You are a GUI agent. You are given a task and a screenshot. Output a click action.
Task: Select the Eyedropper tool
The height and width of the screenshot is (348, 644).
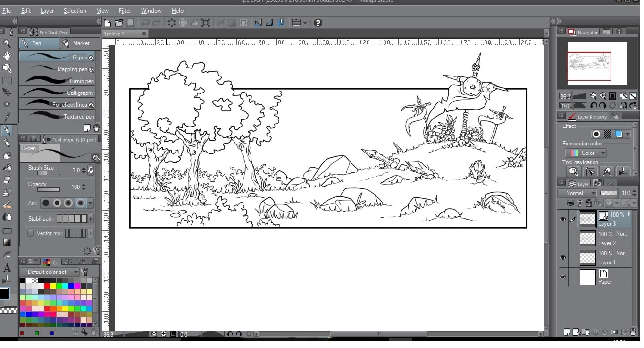(7, 117)
